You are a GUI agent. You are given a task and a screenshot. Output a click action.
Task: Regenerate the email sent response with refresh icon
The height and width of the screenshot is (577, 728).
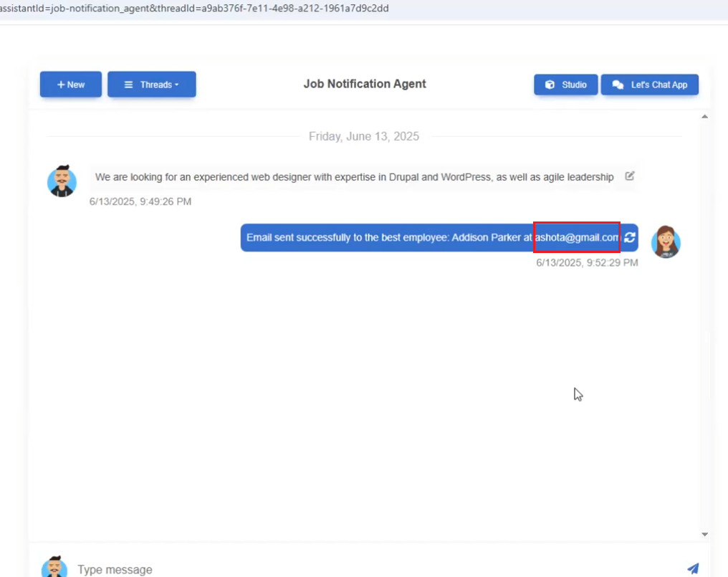(630, 237)
